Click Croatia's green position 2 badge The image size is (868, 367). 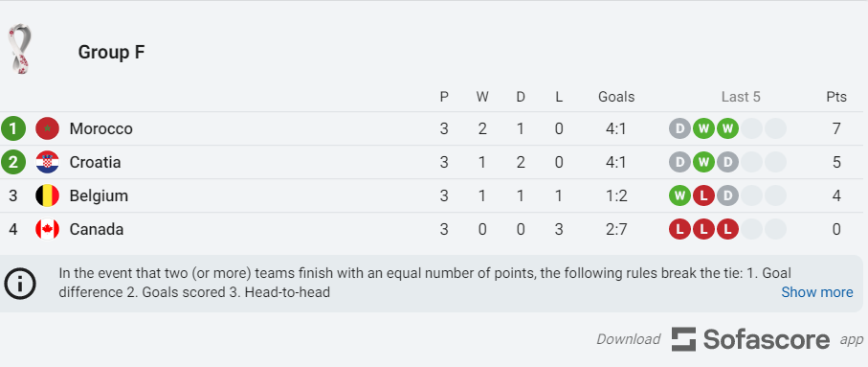[13, 162]
